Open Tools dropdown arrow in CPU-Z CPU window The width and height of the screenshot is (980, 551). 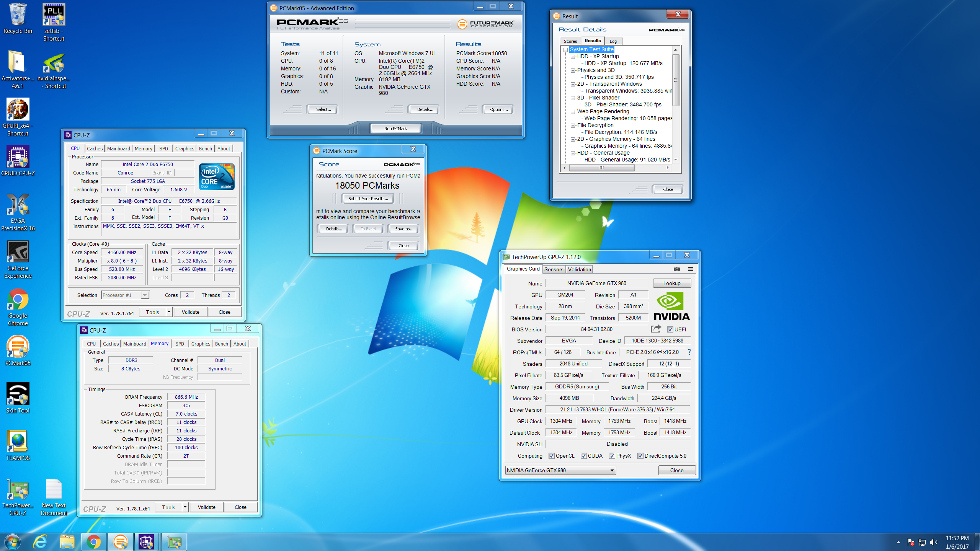[x=169, y=312]
